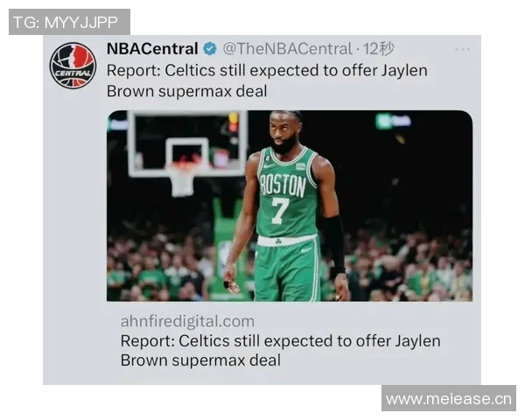Open the three-dot more options menu
The height and width of the screenshot is (420, 525).
click(x=462, y=50)
